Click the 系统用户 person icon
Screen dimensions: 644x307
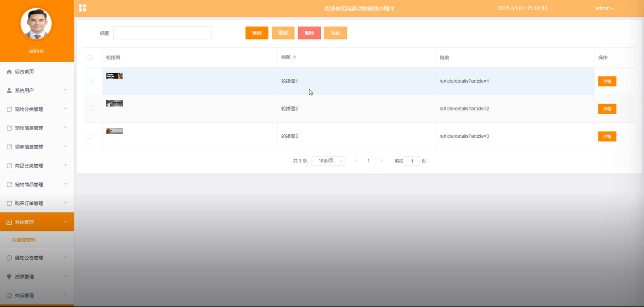pyautogui.click(x=9, y=91)
